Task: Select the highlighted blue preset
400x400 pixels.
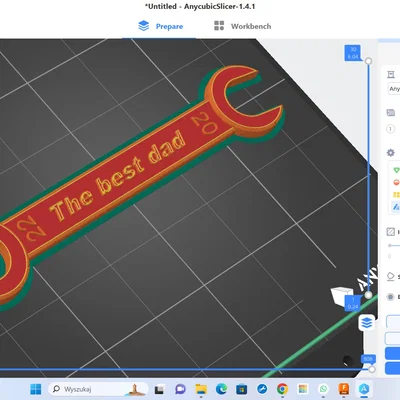Action: (x=396, y=207)
